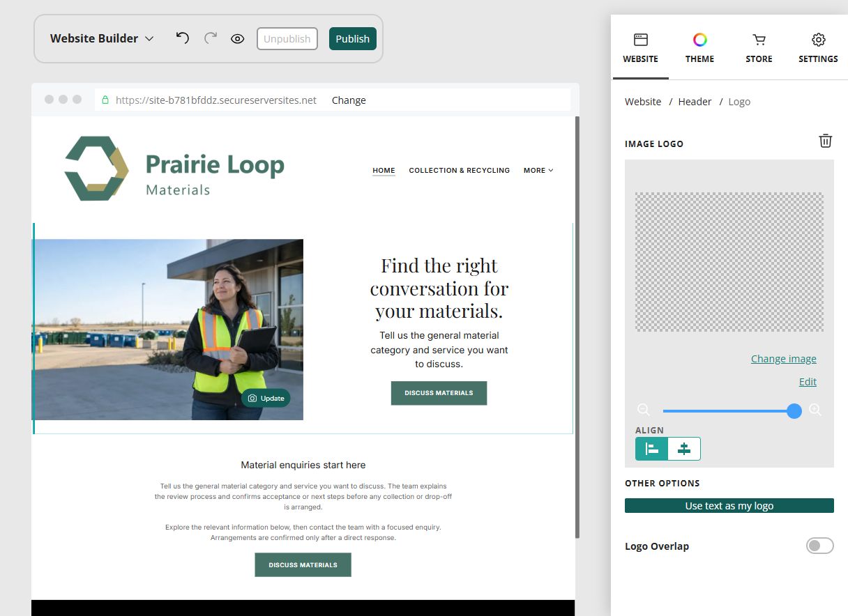
Task: Open the Theme color wheel tab
Action: [699, 48]
